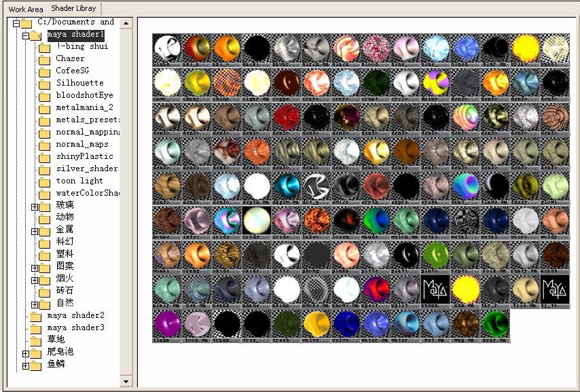580x392 pixels.
Task: Pick the copper dark red shader thumbnail
Action: [x=285, y=82]
